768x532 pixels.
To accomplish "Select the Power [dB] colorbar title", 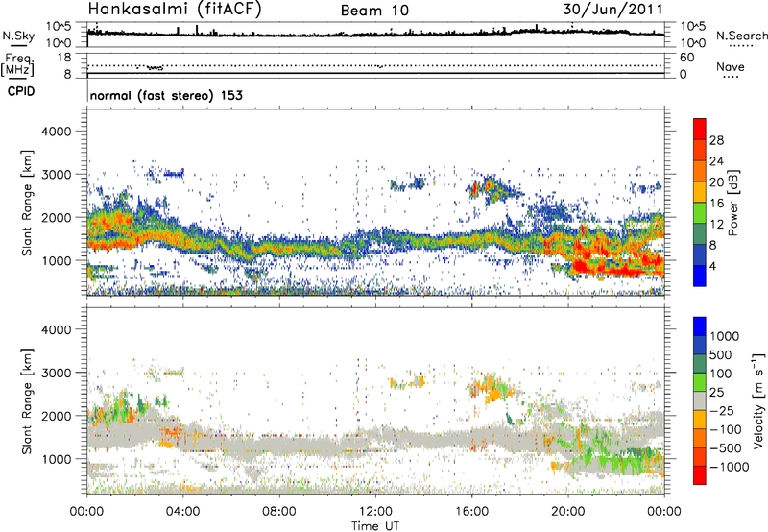I will click(732, 204).
